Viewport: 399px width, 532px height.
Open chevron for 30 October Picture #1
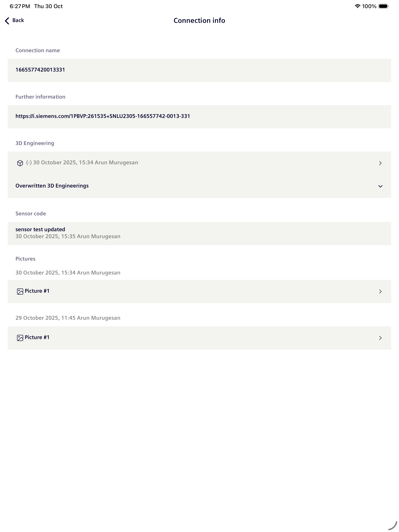(380, 292)
